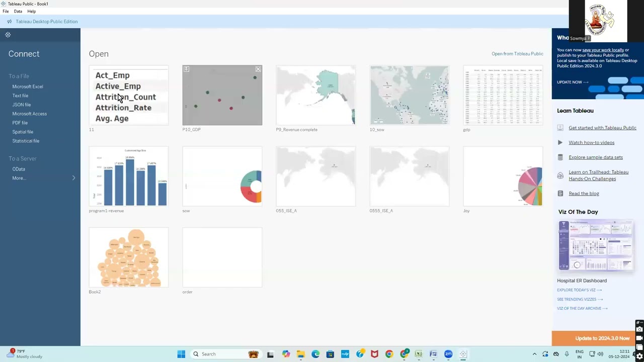Open the Book2 bubble chart thumbnail

pyautogui.click(x=129, y=257)
